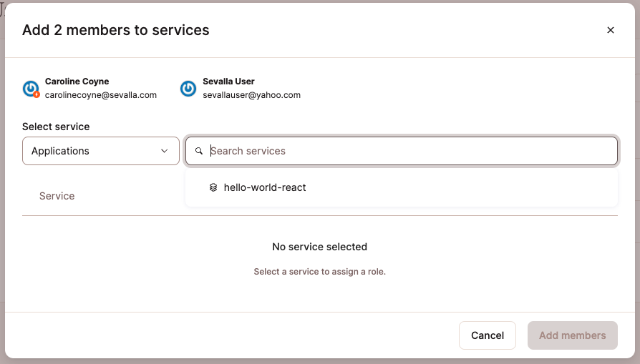Click the Add 2 members to services title

pyautogui.click(x=116, y=30)
